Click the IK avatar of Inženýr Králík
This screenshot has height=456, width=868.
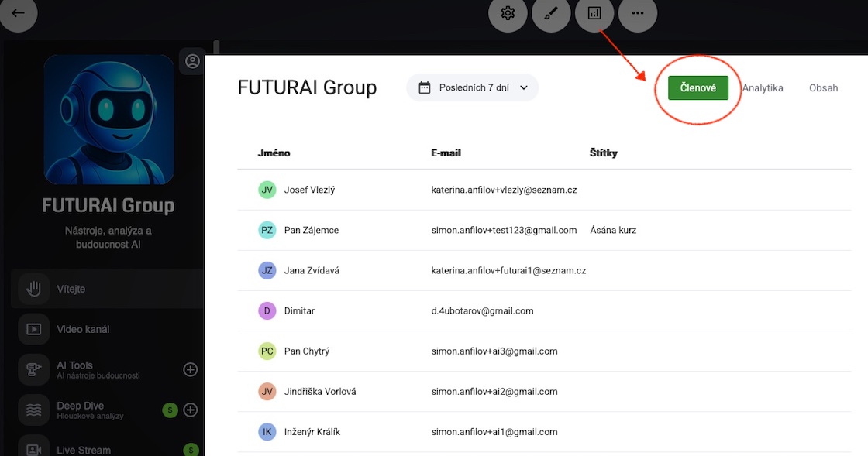(x=267, y=432)
